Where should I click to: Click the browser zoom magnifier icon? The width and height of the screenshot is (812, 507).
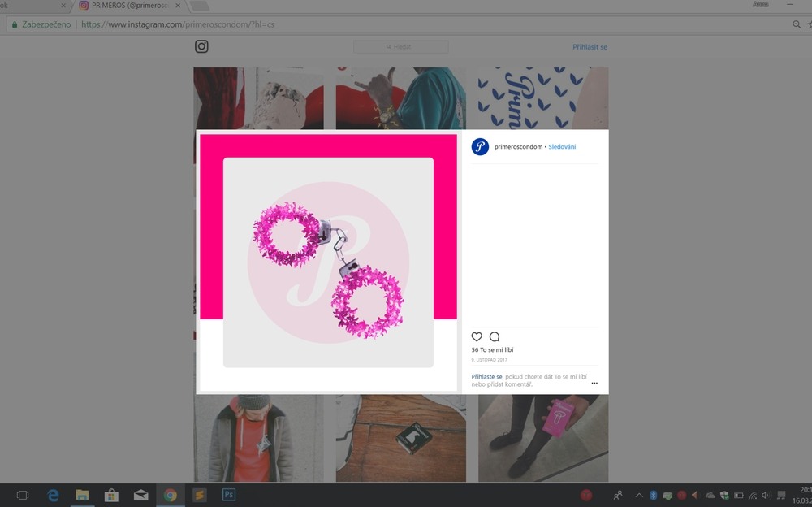796,24
